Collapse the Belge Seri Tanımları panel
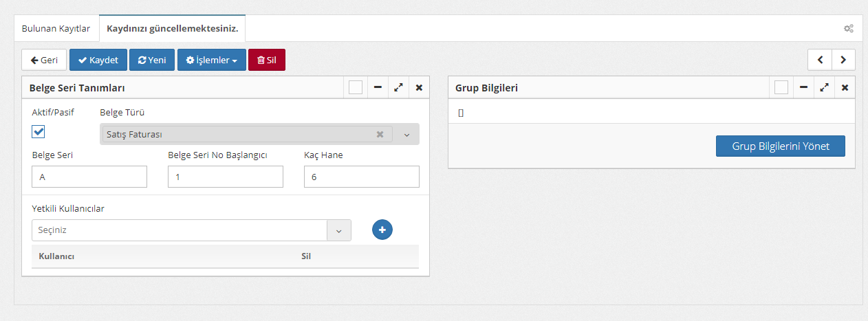Viewport: 868px width, 321px height. tap(378, 88)
